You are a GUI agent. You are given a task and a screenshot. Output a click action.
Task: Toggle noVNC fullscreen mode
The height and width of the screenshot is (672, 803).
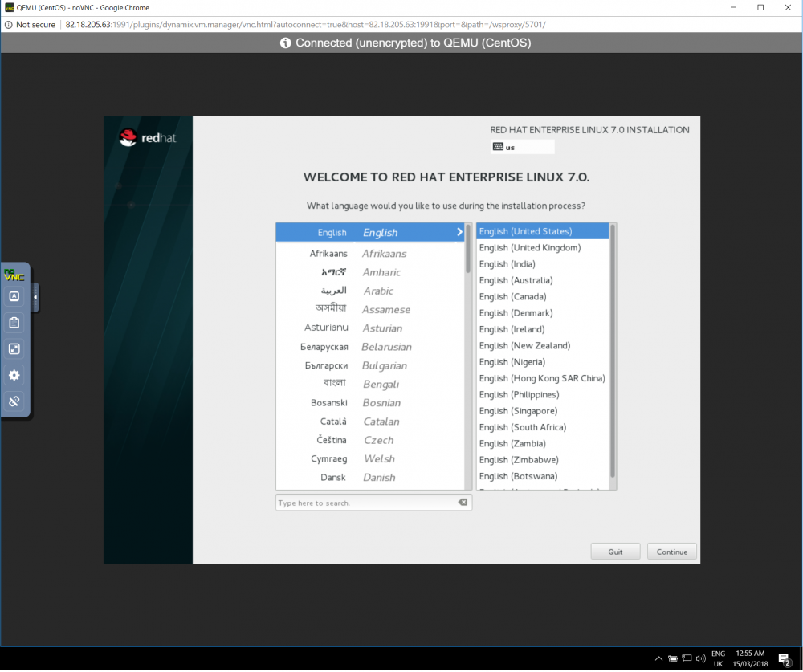(x=14, y=349)
